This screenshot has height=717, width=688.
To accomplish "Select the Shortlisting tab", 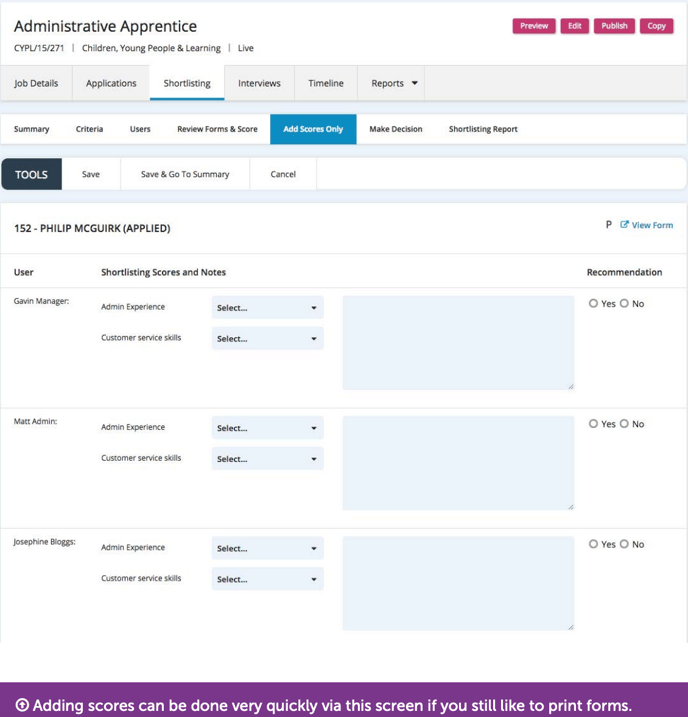I will [187, 83].
